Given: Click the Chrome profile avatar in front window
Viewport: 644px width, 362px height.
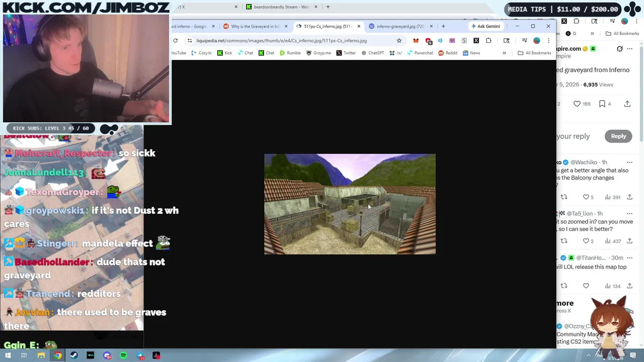Looking at the screenshot, I should [536, 40].
